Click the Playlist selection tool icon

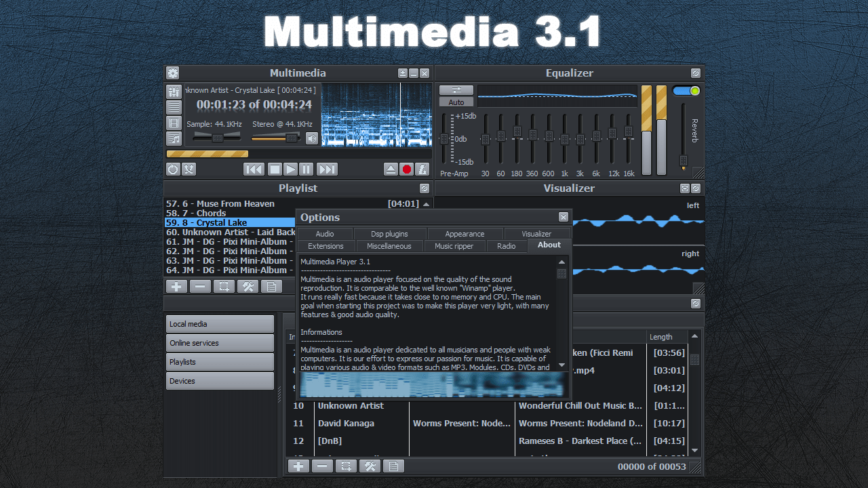pyautogui.click(x=224, y=286)
